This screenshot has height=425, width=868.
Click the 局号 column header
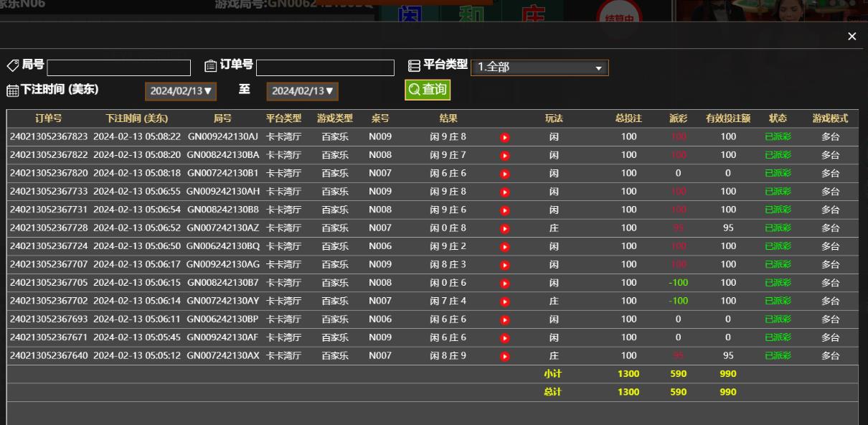[223, 118]
